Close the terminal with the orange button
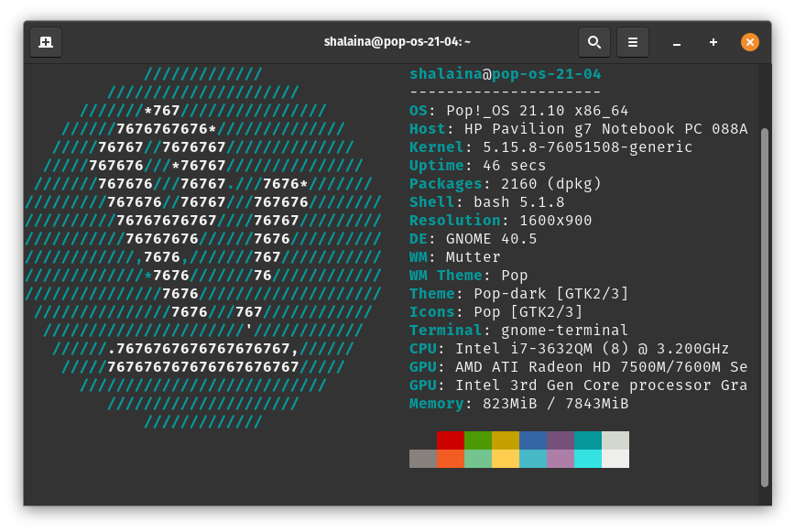 pos(749,42)
